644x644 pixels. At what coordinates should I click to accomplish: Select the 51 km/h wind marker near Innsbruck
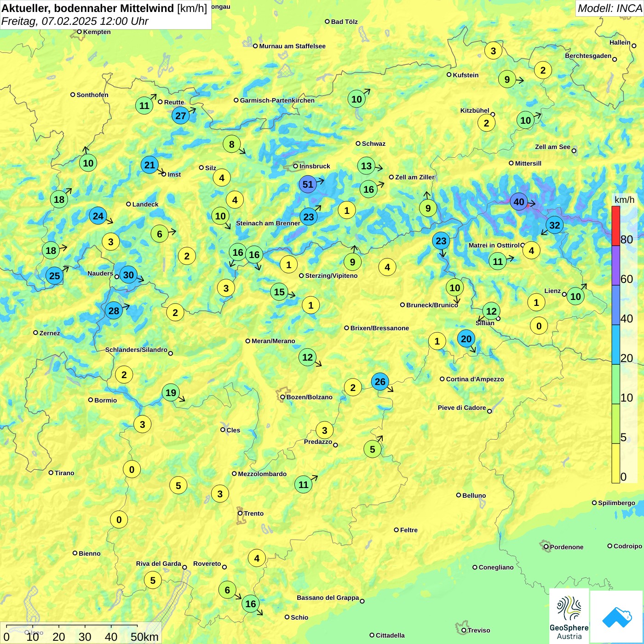(308, 184)
